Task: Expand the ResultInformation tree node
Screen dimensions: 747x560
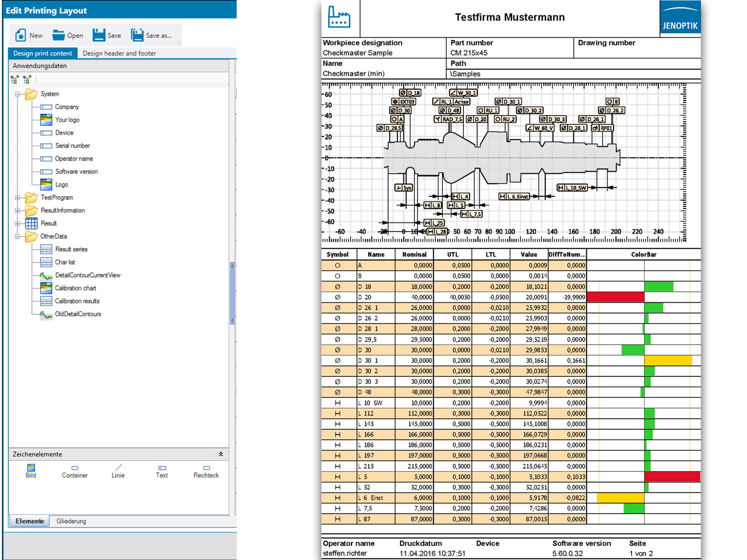Action: (x=17, y=211)
